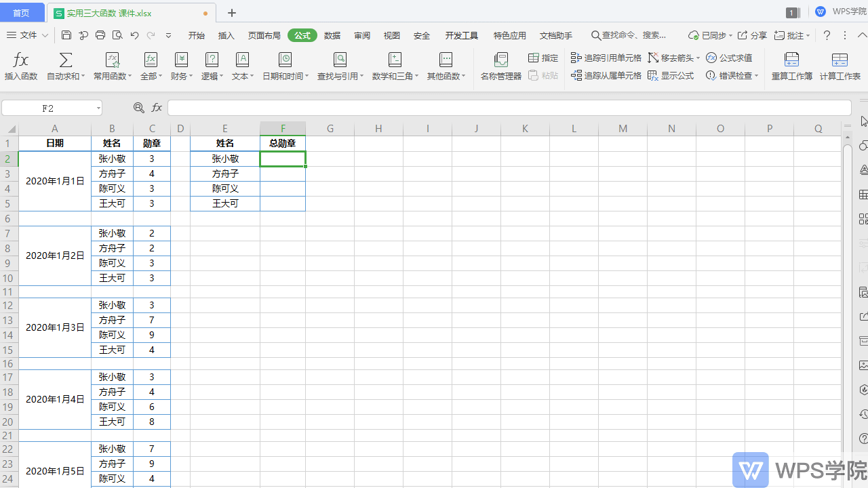This screenshot has height=488, width=868.
Task: Switch to the Data (数据) ribbon tab
Action: [x=332, y=35]
